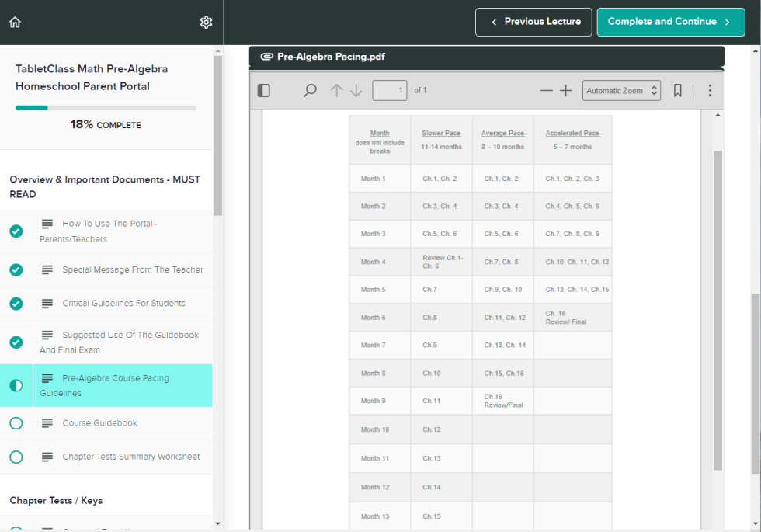Go to next PDF page arrow

coord(356,91)
